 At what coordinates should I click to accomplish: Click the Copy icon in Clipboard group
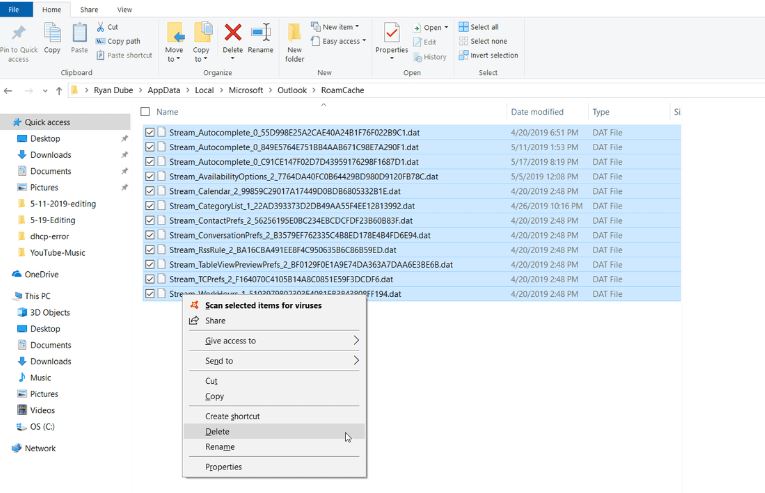click(x=52, y=33)
